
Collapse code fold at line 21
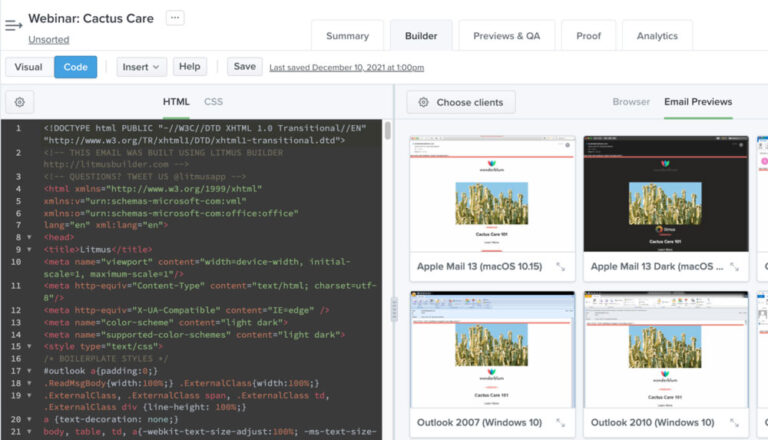click(29, 432)
